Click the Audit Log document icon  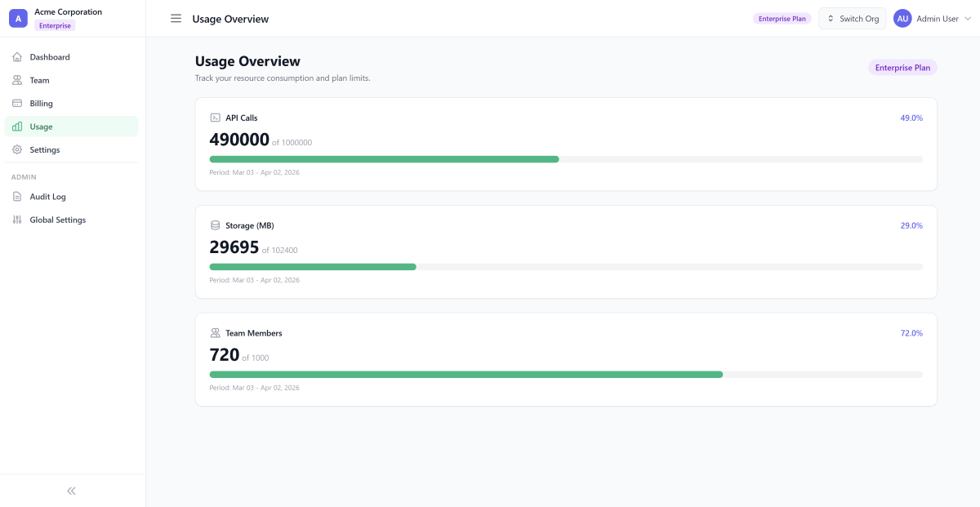point(17,196)
